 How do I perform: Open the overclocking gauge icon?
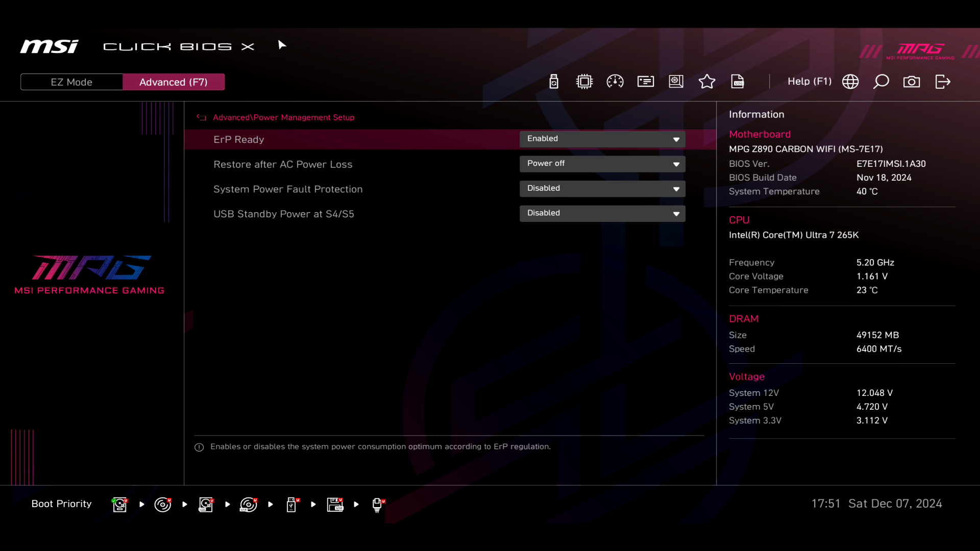point(615,82)
